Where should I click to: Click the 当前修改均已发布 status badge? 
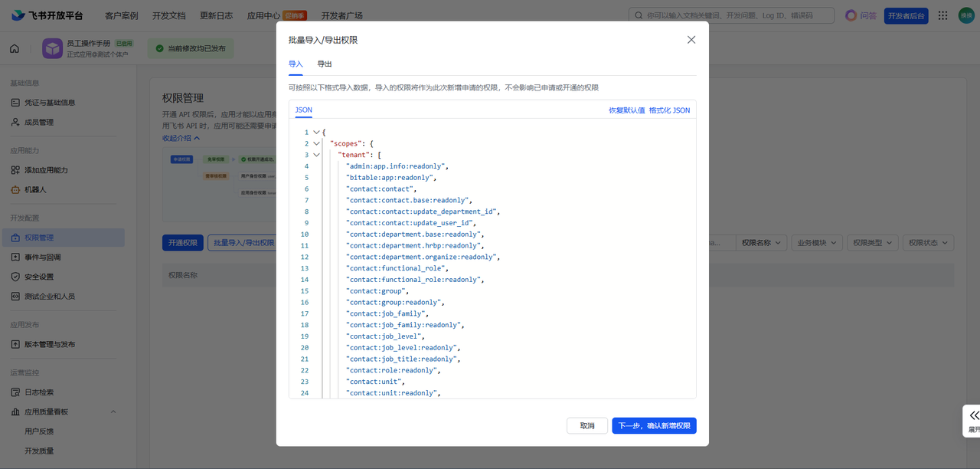tap(191, 48)
